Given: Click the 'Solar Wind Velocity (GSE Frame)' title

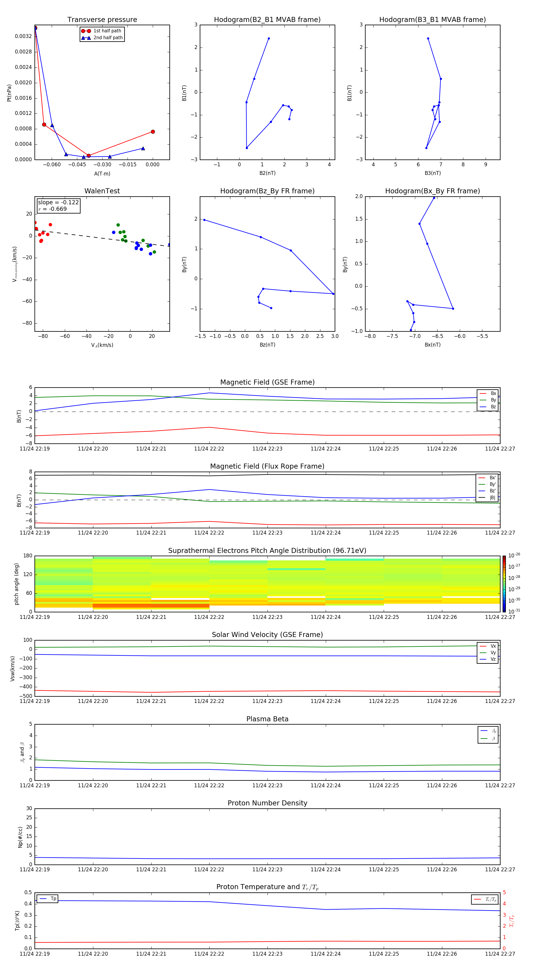Looking at the screenshot, I should [267, 635].
